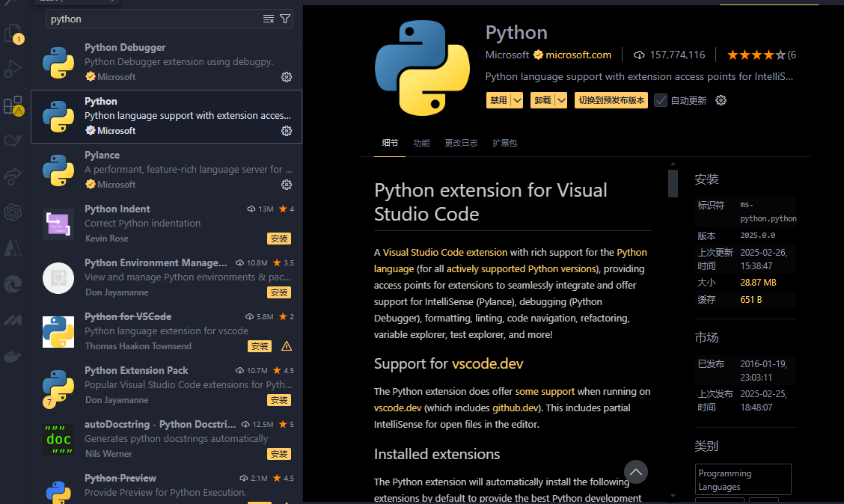
Task: Click the README scrollbar up arrow
Action: 673,164
